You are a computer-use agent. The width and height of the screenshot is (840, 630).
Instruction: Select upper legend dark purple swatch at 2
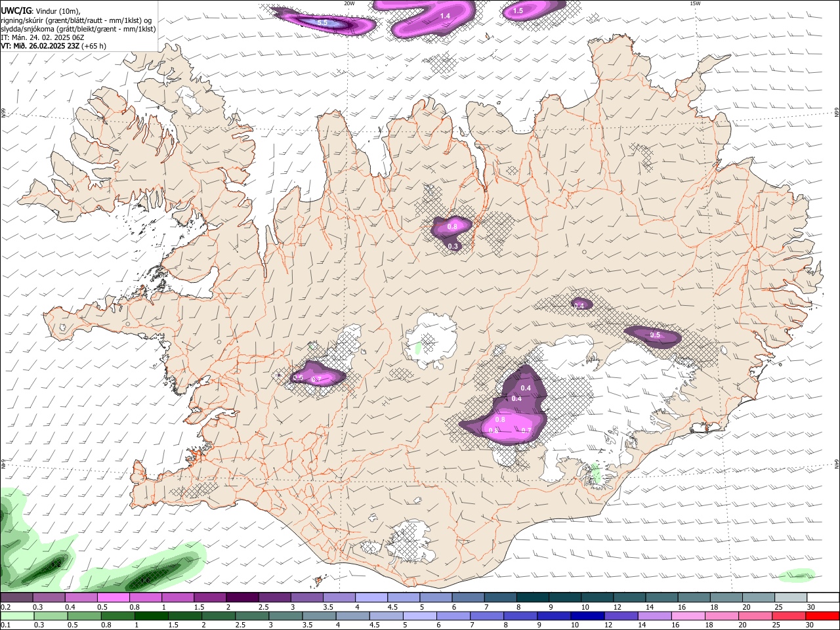(242, 598)
